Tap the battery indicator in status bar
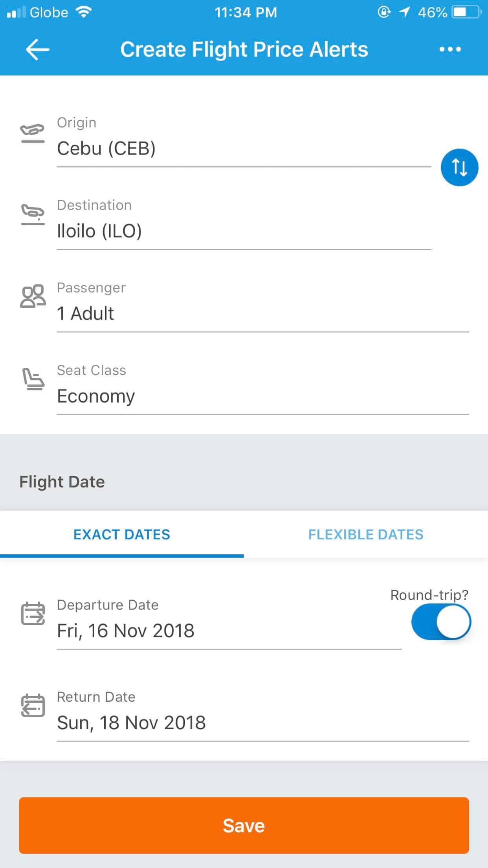Screen dimensions: 488x868 click(466, 13)
